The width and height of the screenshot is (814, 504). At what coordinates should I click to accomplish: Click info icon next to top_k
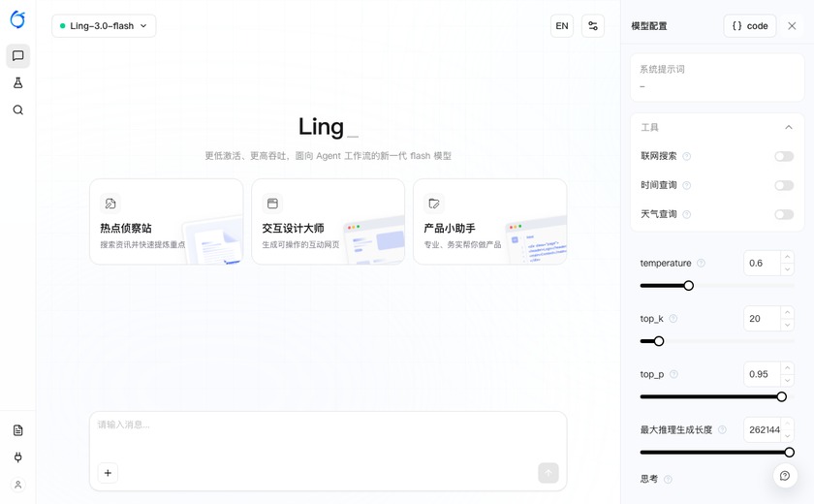pos(673,319)
